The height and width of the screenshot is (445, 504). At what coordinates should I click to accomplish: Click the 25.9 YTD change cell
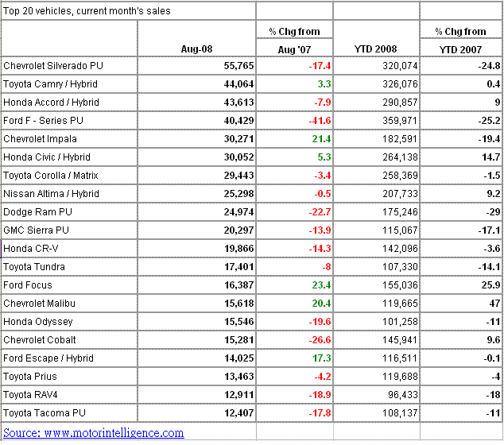tap(462, 285)
